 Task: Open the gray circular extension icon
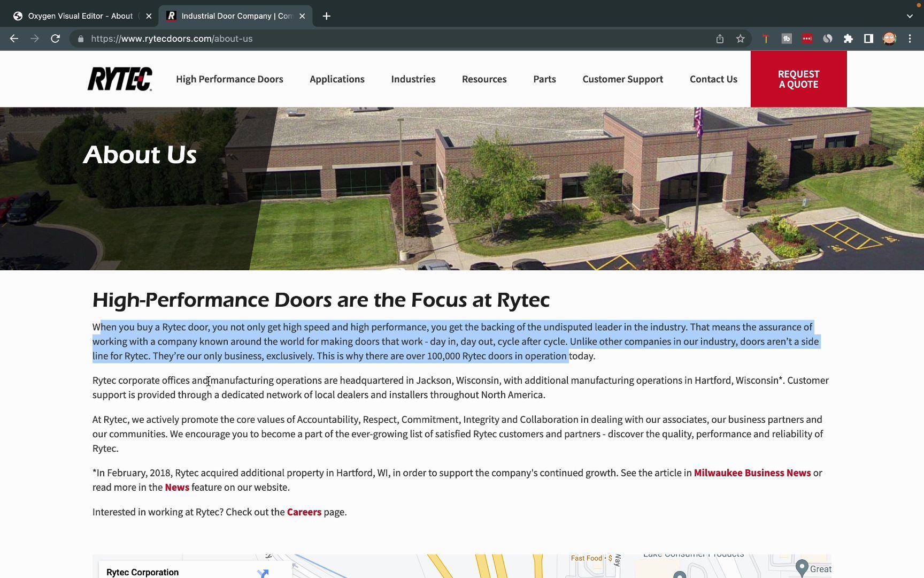click(828, 39)
